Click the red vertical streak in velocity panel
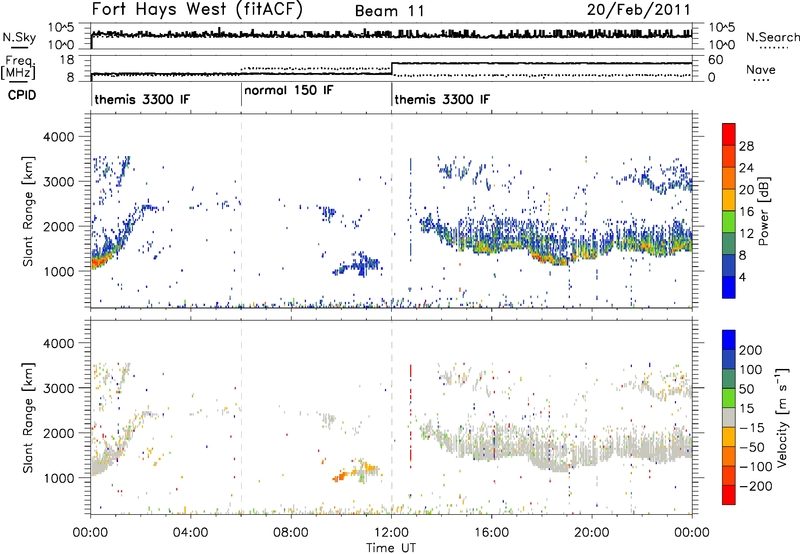 [410, 414]
